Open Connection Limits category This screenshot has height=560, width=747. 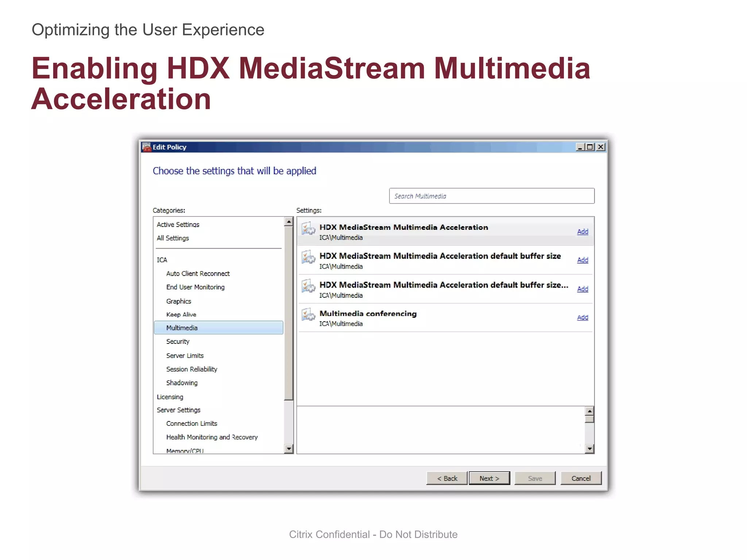click(x=192, y=424)
